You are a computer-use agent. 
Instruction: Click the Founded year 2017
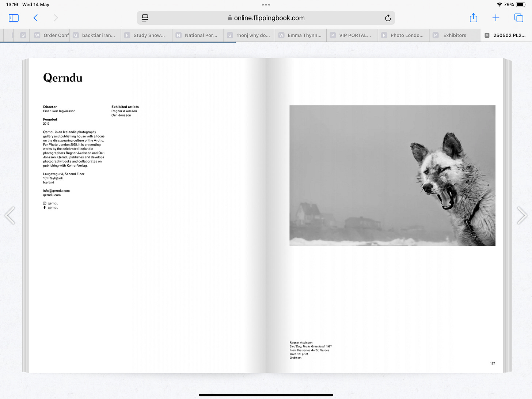tap(46, 124)
